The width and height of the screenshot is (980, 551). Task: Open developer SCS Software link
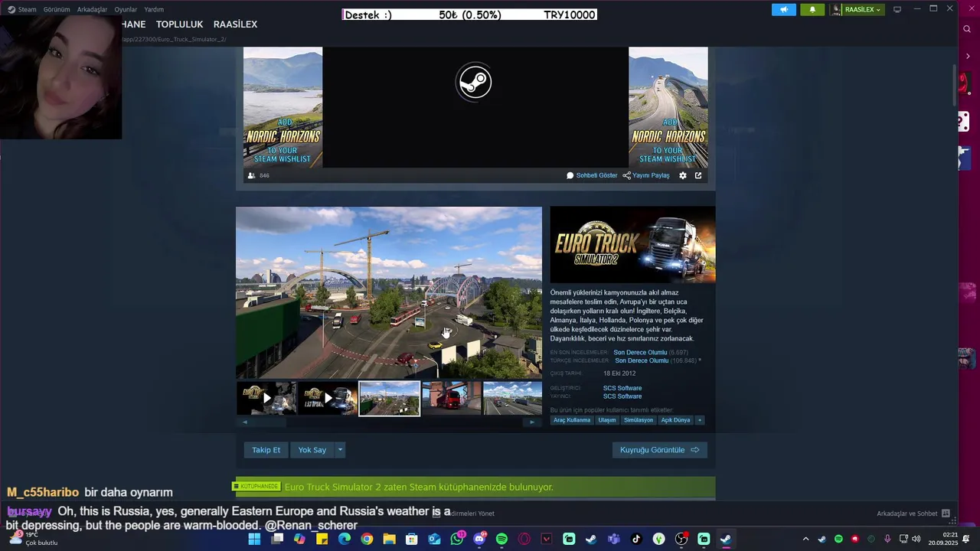[622, 388]
